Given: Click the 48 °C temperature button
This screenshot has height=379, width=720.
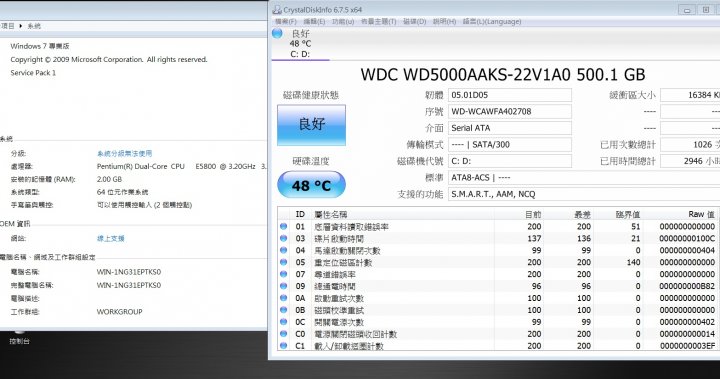Looking at the screenshot, I should click(x=311, y=185).
